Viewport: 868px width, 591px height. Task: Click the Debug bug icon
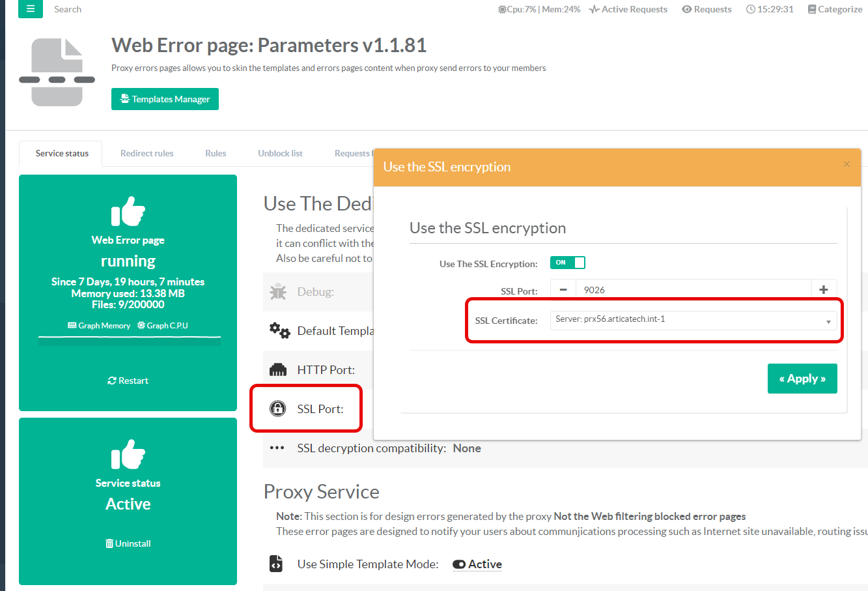coord(278,292)
